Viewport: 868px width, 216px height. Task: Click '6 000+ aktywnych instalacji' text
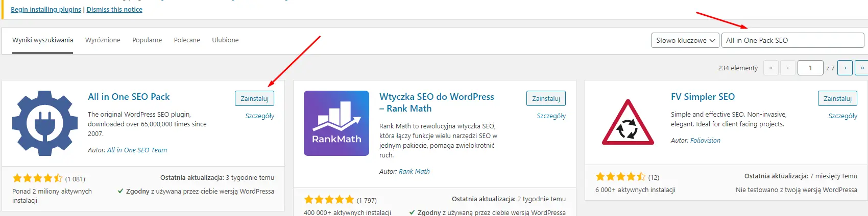click(635, 190)
